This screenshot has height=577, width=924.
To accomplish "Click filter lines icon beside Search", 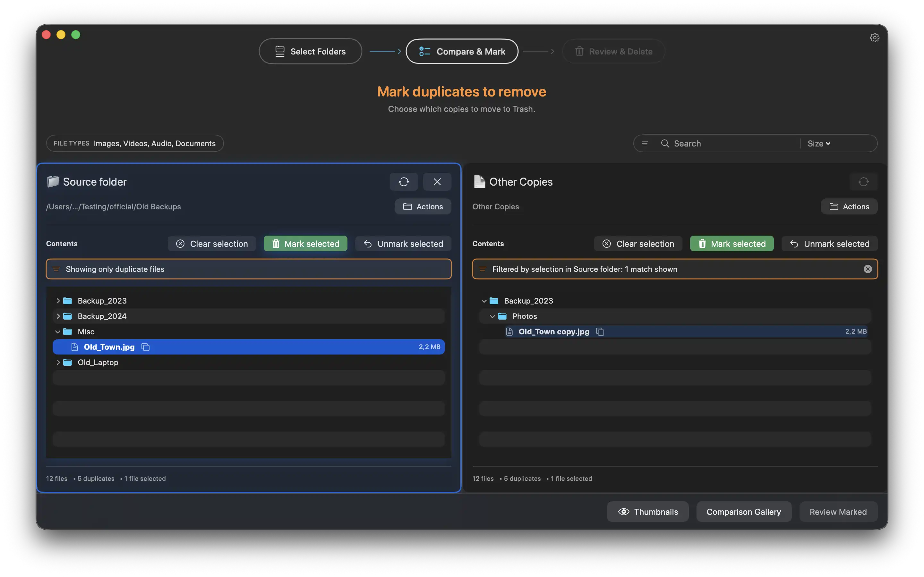I will pos(645,144).
